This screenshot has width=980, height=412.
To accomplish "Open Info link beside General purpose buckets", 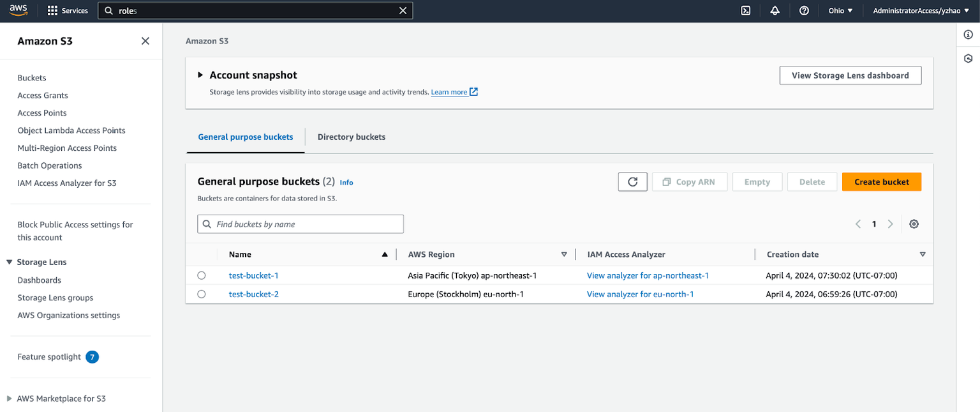I will pos(346,183).
